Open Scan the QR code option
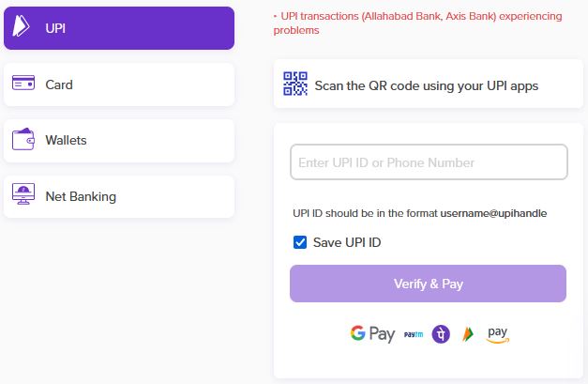This screenshot has height=384, width=588. click(x=429, y=84)
